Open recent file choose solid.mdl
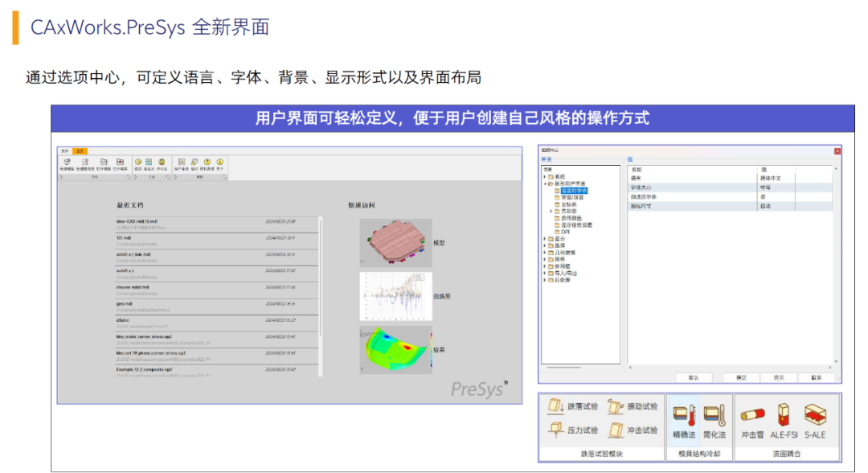 click(217, 290)
